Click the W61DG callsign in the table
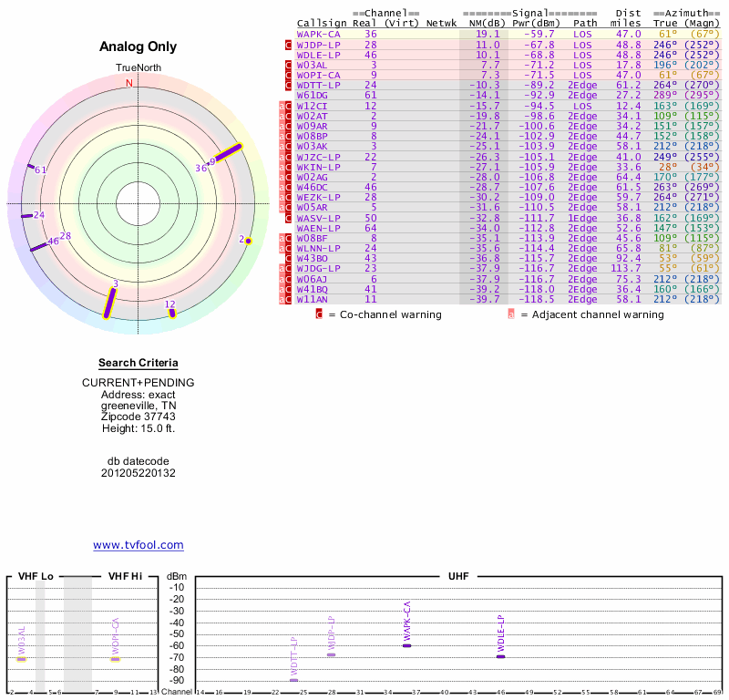Image resolution: width=729 pixels, height=700 pixels. point(312,95)
